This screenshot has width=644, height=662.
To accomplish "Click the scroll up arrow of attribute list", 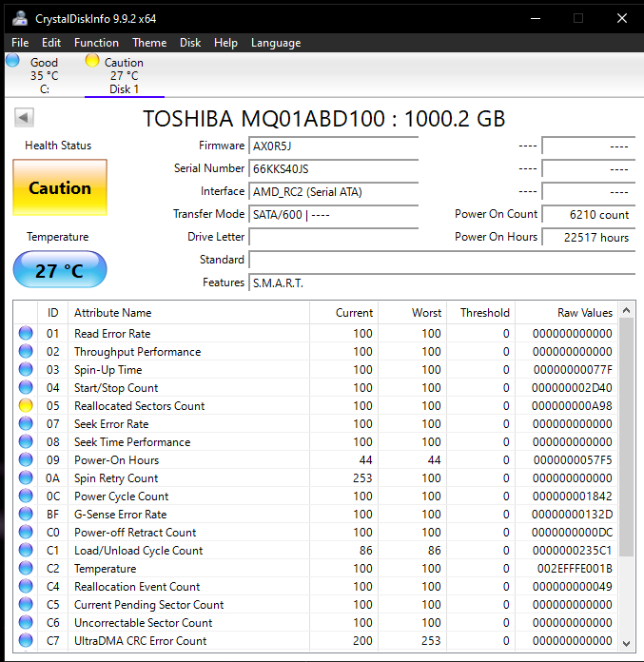I will (x=627, y=311).
